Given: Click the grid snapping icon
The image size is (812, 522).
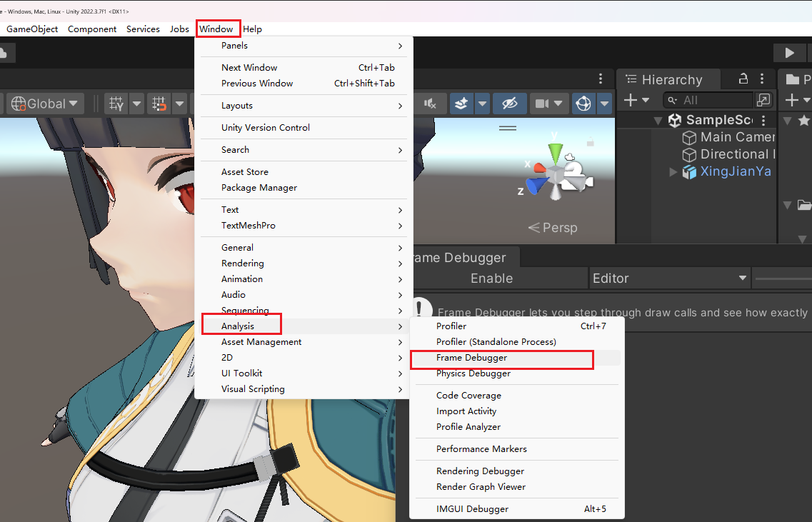Looking at the screenshot, I should pos(159,104).
